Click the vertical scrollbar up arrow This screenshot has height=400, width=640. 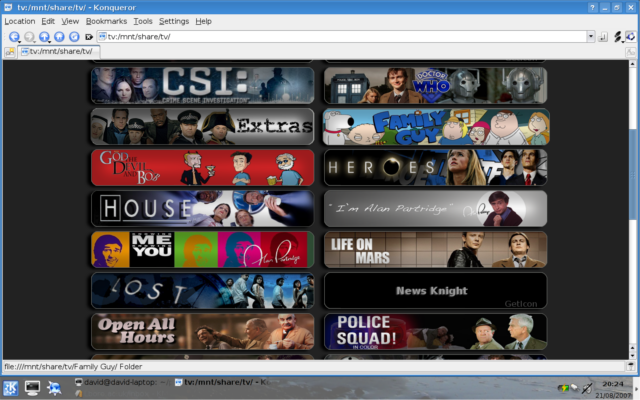click(x=633, y=64)
